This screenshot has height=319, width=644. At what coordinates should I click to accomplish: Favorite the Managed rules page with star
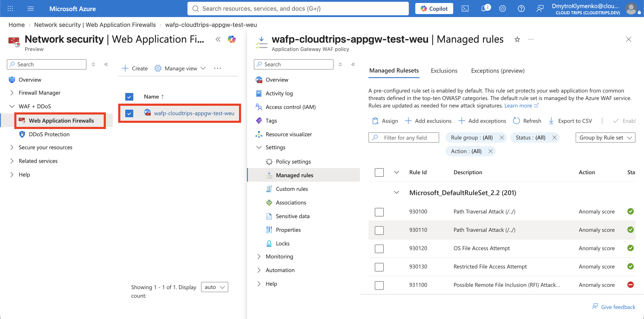click(x=517, y=39)
